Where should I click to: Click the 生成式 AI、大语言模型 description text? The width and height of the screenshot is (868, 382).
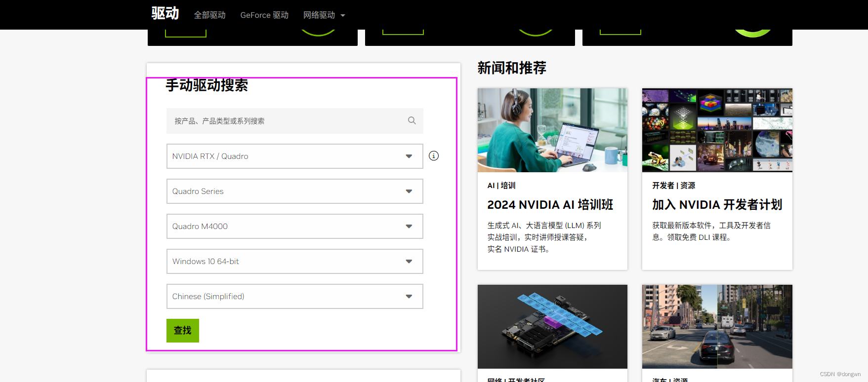coord(544,237)
